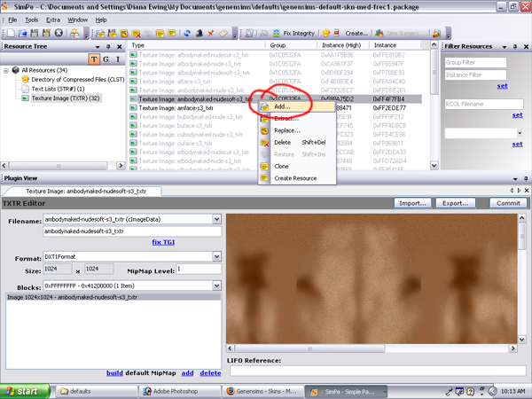
Task: Click the Create... toolbar item
Action: click(x=356, y=34)
